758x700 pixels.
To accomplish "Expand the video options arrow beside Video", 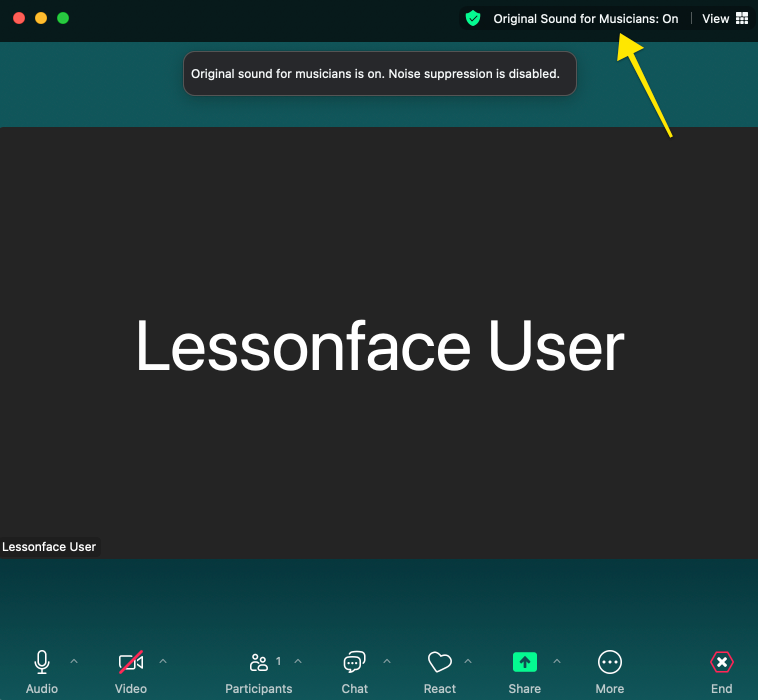I will click(163, 661).
